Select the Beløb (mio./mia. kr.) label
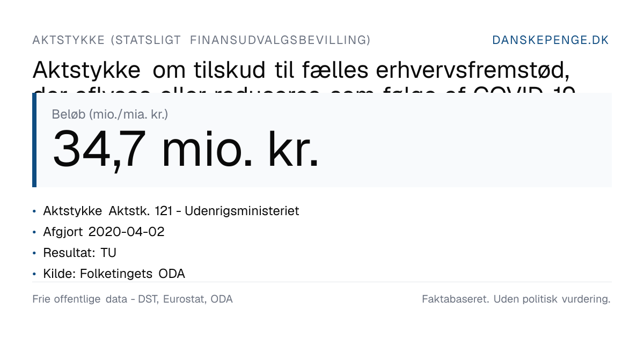The image size is (644, 338). pos(110,114)
